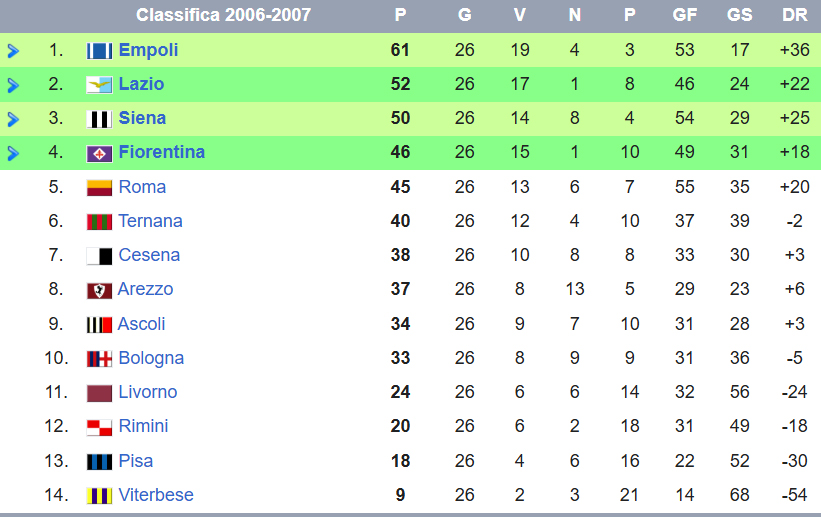Click the blue arrow beside Empoli
The image size is (821, 517).
13,51
